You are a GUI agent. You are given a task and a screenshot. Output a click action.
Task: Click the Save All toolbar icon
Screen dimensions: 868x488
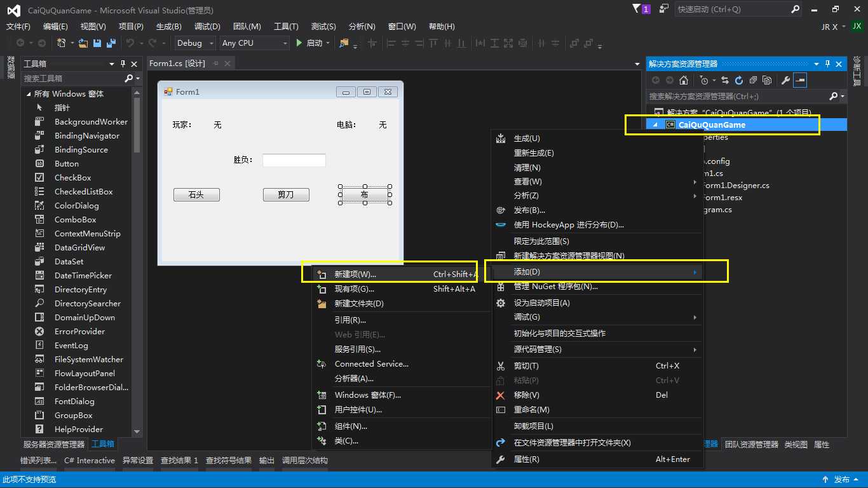point(111,43)
